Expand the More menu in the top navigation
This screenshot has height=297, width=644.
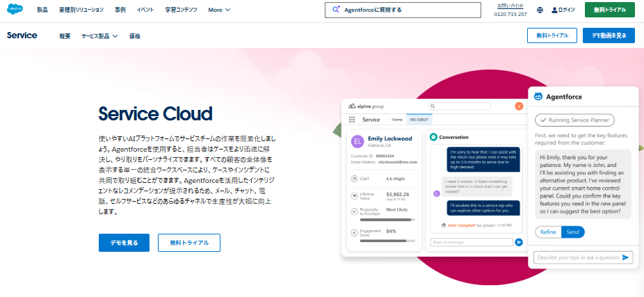[219, 10]
